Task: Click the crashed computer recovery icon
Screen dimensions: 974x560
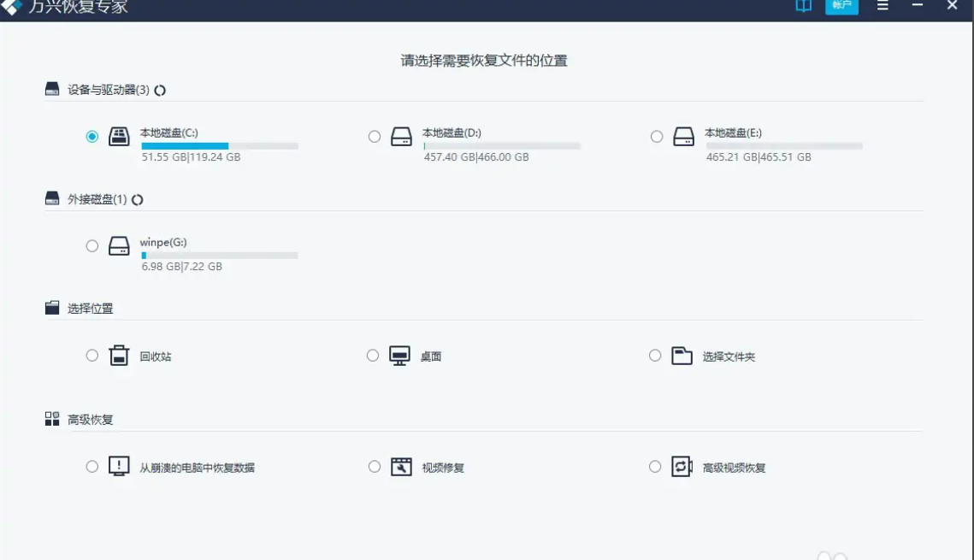Action: (120, 467)
